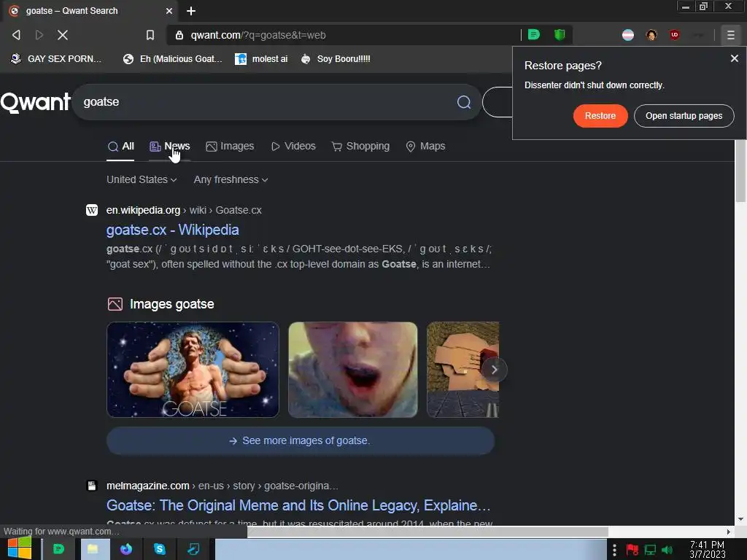Open the Eh (Malicious Goat... bookmark
Image resolution: width=747 pixels, height=560 pixels.
coord(172,59)
